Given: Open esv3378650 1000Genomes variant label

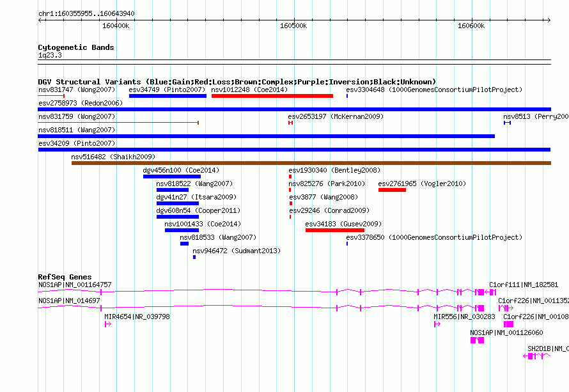Looking at the screenshot, I should 434,237.
